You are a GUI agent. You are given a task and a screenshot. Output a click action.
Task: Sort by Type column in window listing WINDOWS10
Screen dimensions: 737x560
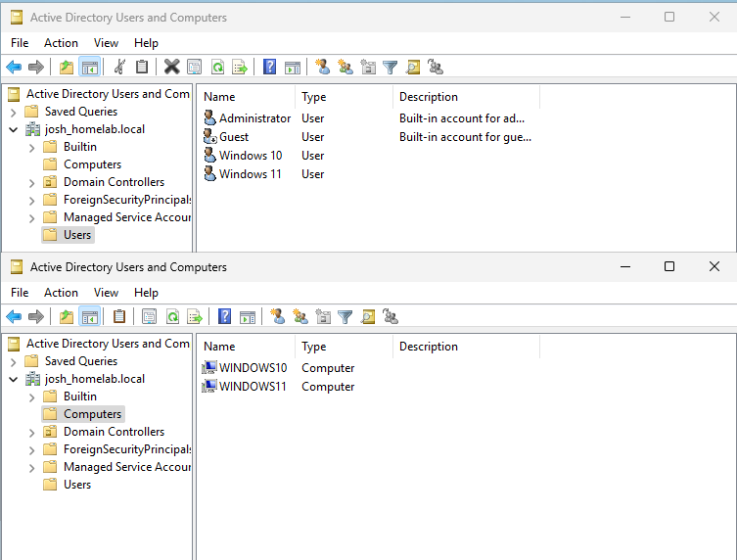[x=344, y=347]
